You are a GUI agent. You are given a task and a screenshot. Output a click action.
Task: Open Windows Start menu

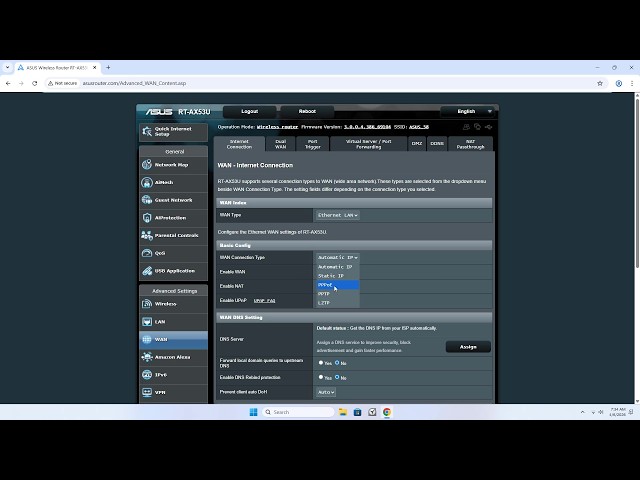coord(253,412)
